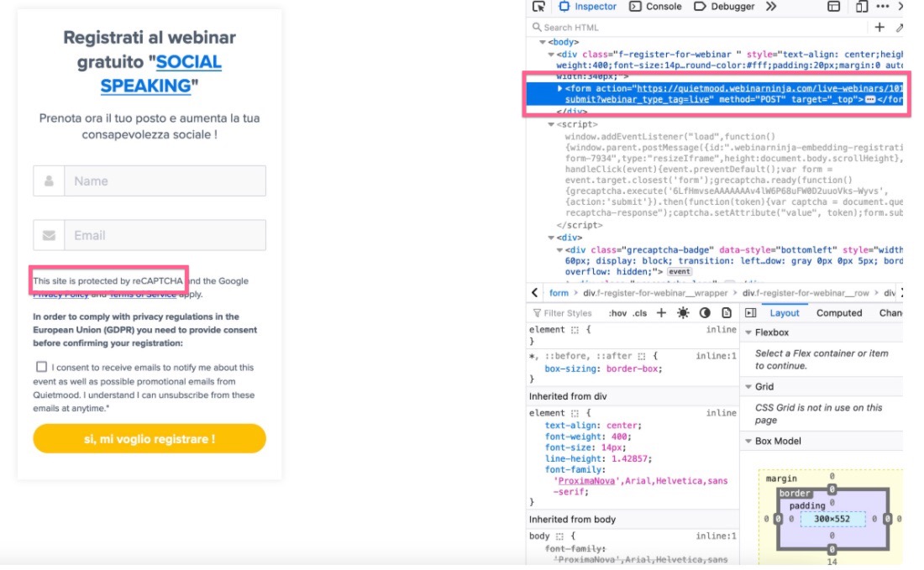The image size is (924, 570).
Task: Collapse the f-register-for-webinar div node
Action: (551, 55)
